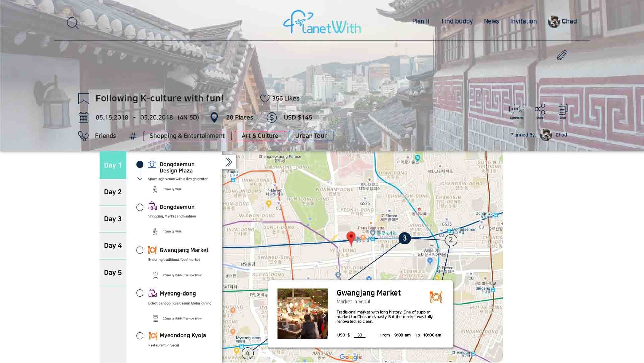Click the calendar dates icon
Screen dimensions: 644x363
click(84, 117)
